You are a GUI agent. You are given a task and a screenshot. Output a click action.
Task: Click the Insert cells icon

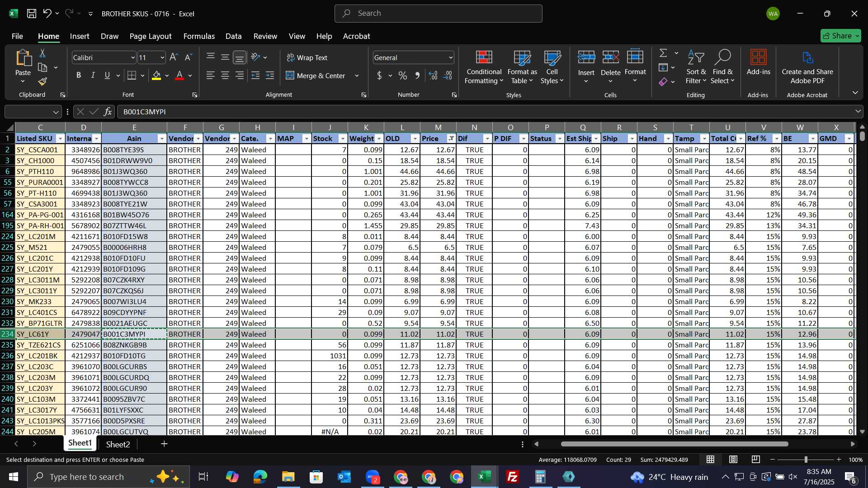point(586,57)
